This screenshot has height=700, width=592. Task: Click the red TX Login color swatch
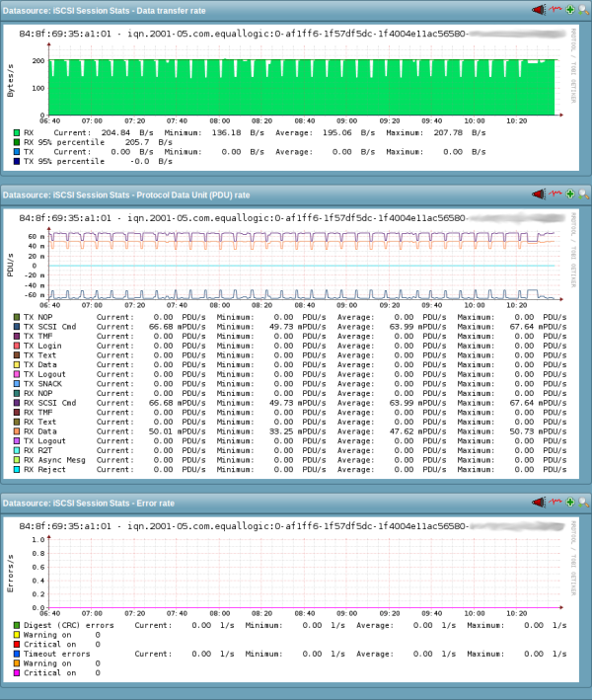(x=17, y=346)
